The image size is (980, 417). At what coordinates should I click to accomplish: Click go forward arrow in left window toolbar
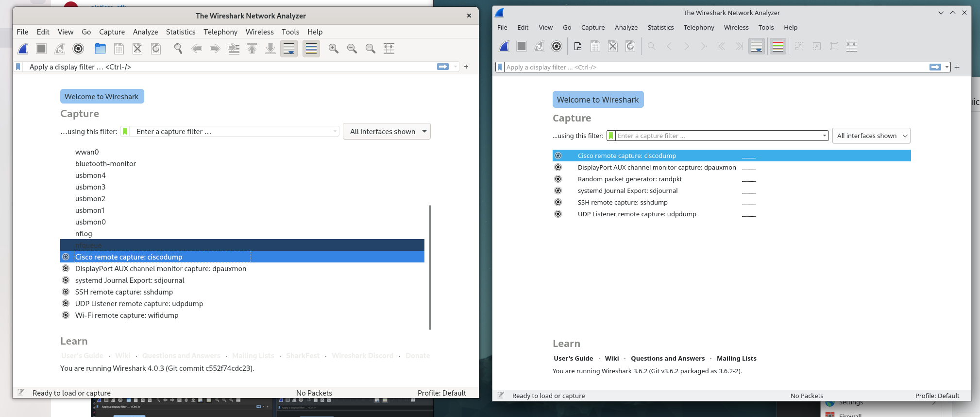click(x=215, y=49)
